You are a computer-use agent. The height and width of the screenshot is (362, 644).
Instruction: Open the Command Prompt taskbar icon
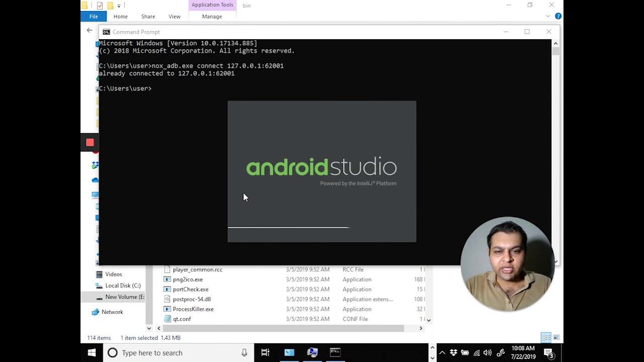335,353
